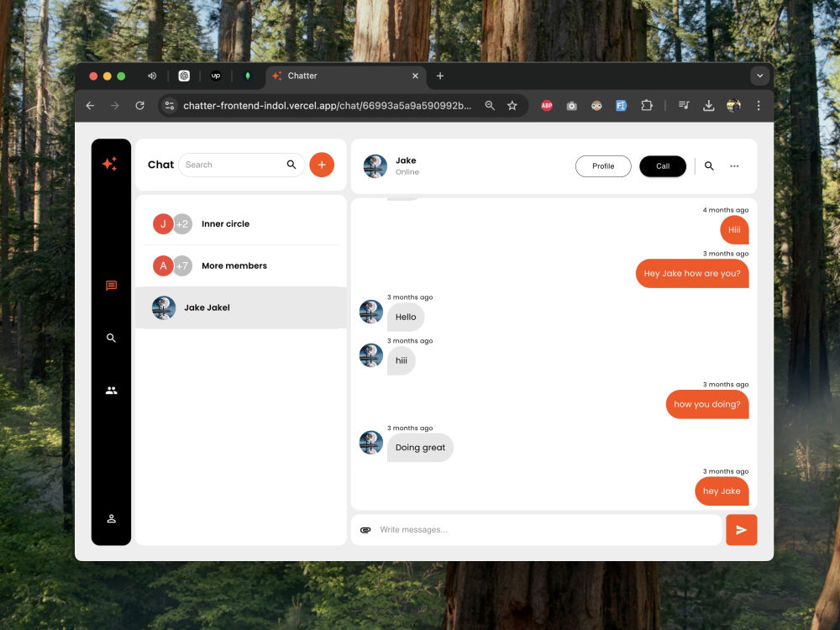Click the gray "hiii" message bubble
The image size is (840, 630).
coord(402,360)
